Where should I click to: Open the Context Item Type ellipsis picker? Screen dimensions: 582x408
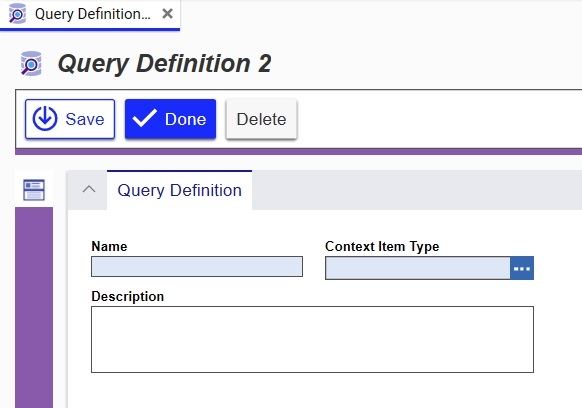click(522, 268)
